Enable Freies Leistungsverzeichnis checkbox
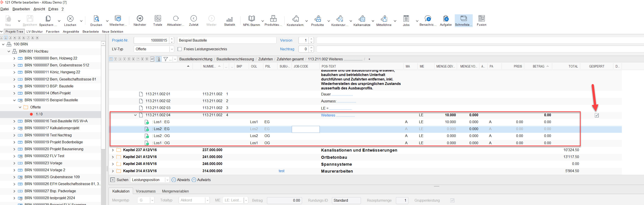This screenshot has height=205, width=644. 180,49
